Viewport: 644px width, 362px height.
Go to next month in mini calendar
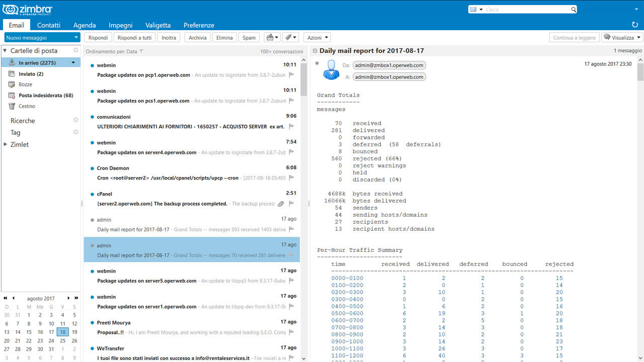69,298
